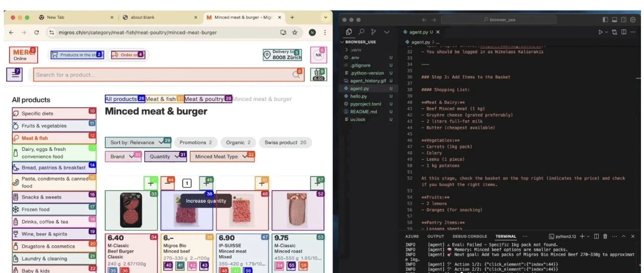Toggle the VS Code bottom panel layout icon
The width and height of the screenshot is (644, 273).
[x=614, y=20]
